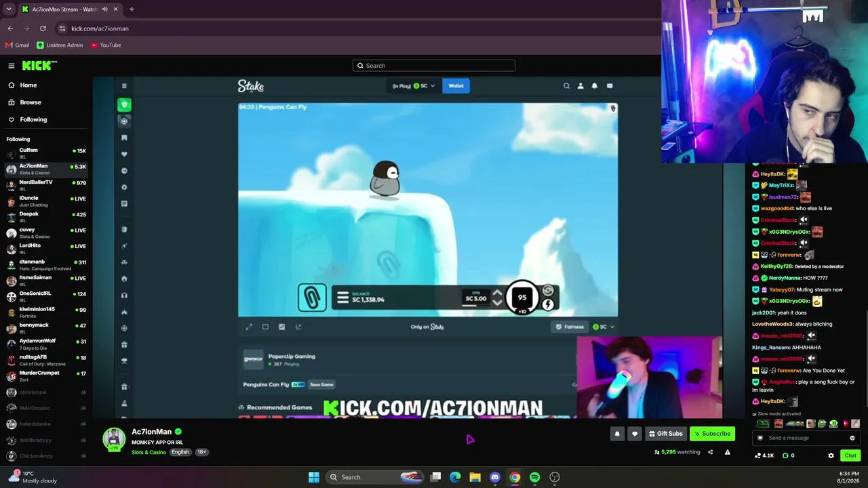Open the Gmail bookmark

pyautogui.click(x=17, y=45)
